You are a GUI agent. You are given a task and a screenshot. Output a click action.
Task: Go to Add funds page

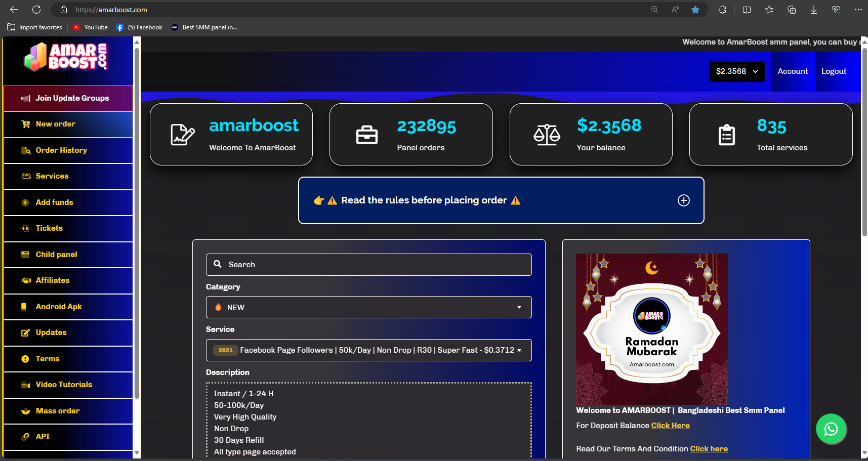68,202
